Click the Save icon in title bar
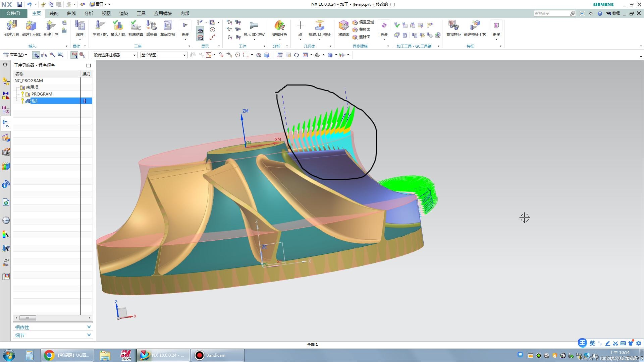 pyautogui.click(x=20, y=4)
